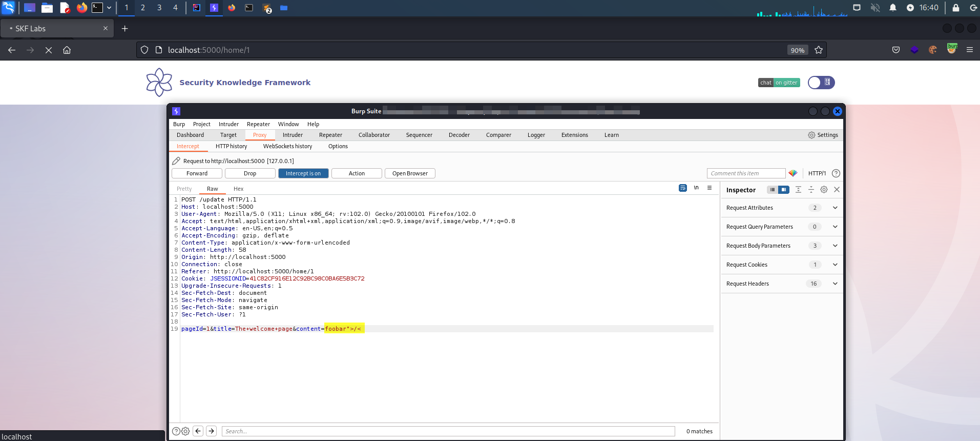Open Burp Settings
This screenshot has height=441, width=980.
pyautogui.click(x=823, y=135)
